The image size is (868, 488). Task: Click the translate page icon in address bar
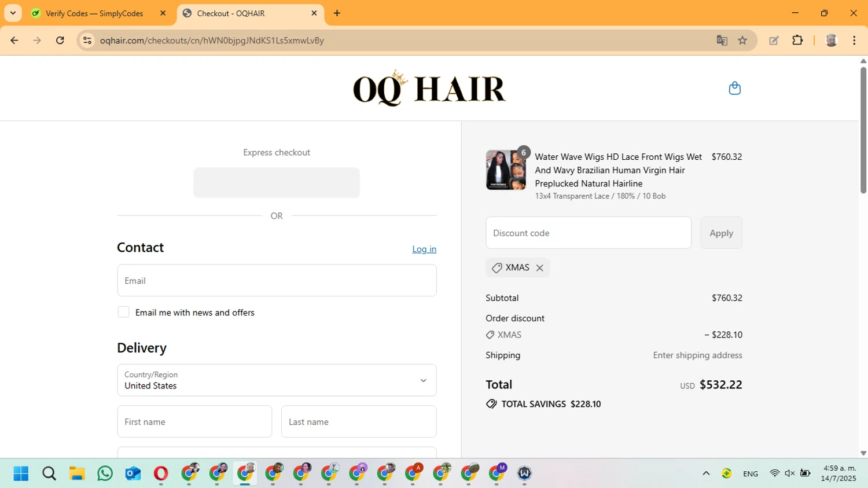(x=722, y=41)
